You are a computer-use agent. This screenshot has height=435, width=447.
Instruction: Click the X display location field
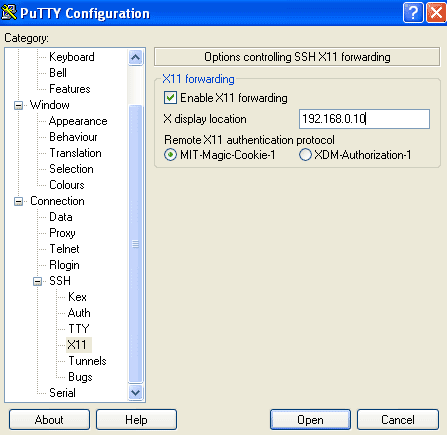(x=364, y=119)
